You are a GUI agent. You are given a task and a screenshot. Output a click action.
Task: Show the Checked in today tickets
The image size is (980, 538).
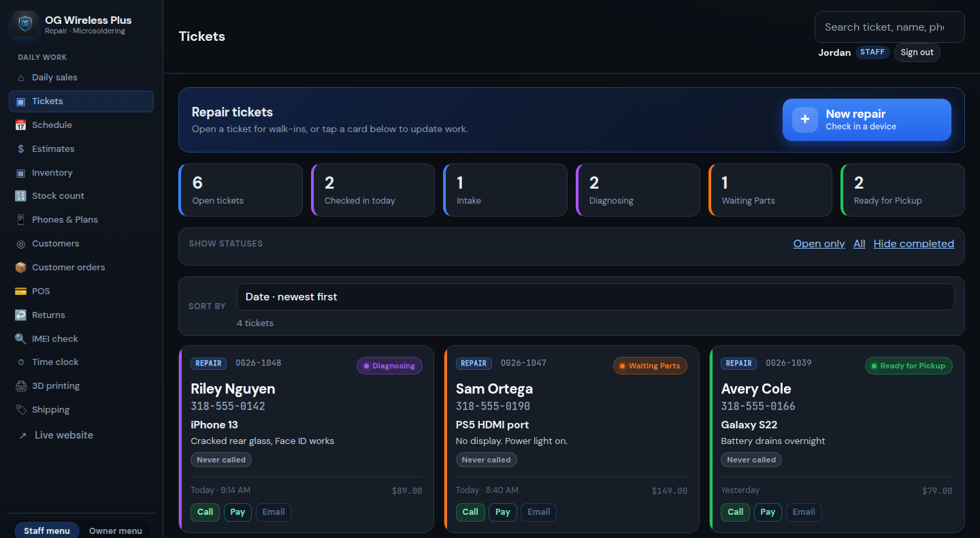click(x=373, y=190)
